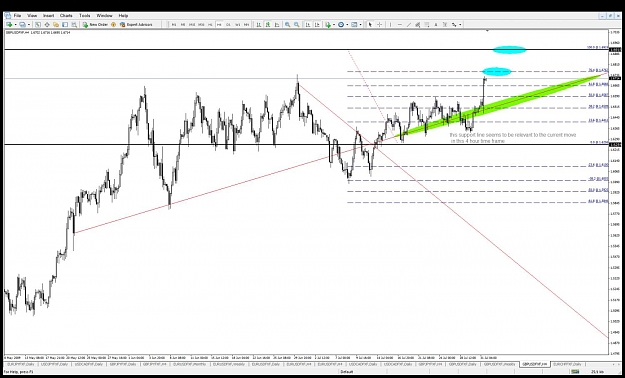Switch to the GBPUSDFXF,Weekly chart tab

click(499, 364)
